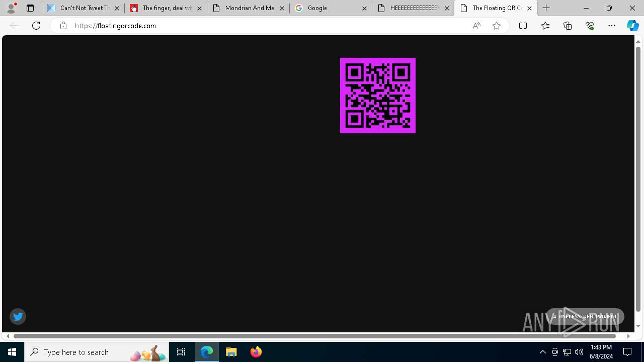
Task: Open Edge Settings and more menu
Action: pyautogui.click(x=612, y=26)
